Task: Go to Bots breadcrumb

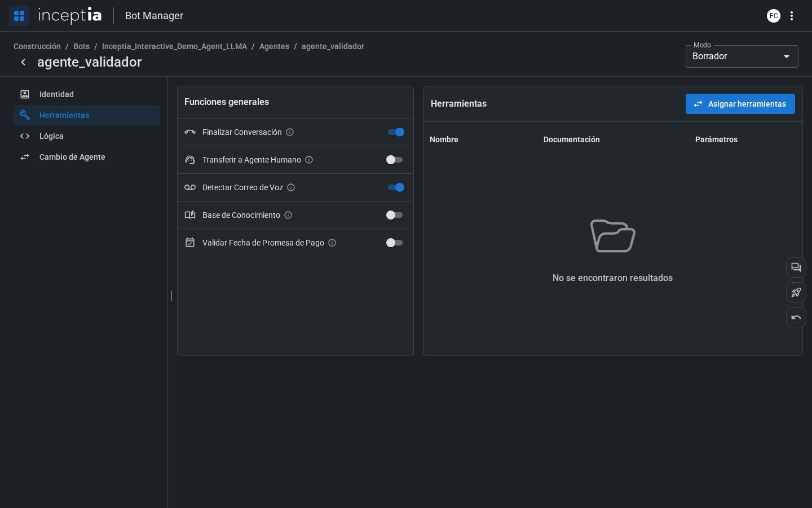Action: [x=81, y=46]
